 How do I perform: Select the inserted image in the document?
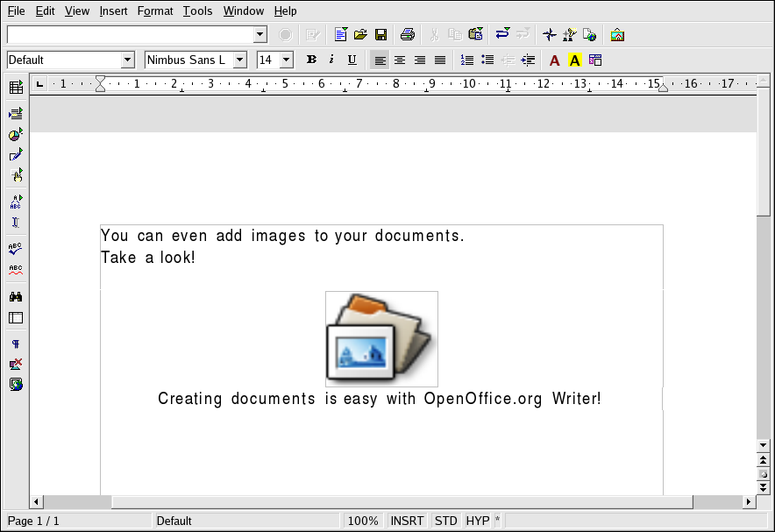(381, 338)
